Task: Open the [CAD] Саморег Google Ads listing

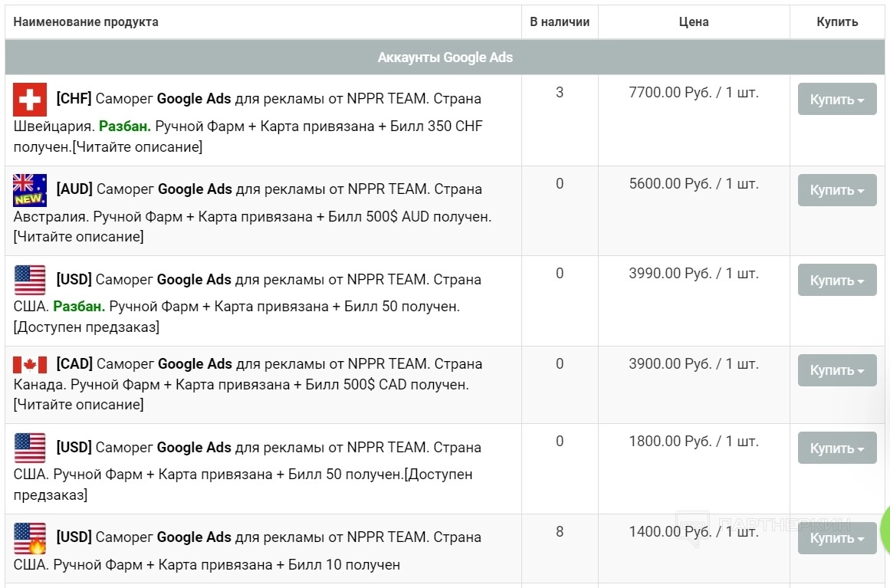Action: [268, 364]
